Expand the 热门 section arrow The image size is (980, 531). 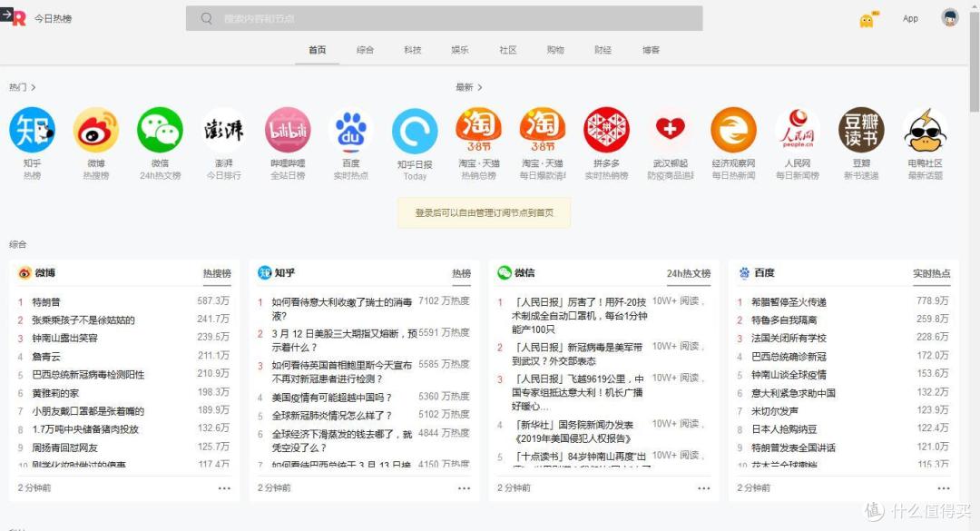click(34, 87)
